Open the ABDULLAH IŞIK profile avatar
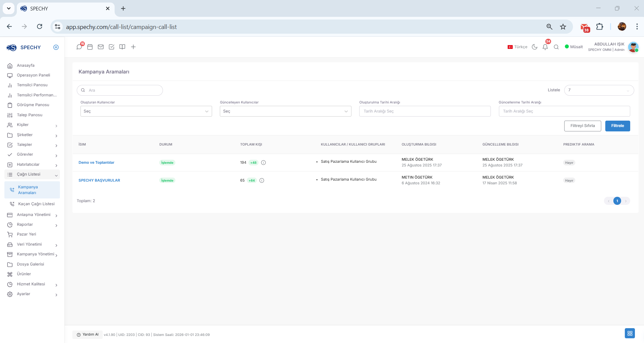644x343 pixels. pos(633,47)
